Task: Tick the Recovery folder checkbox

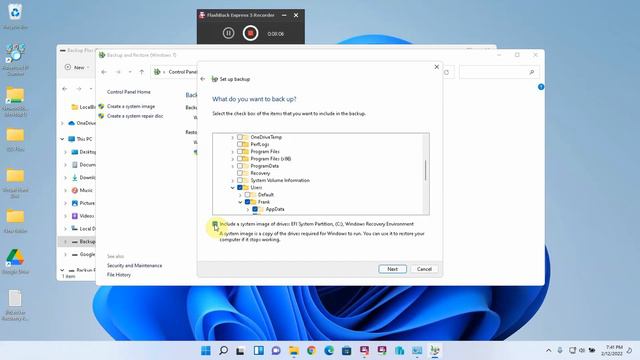Action: tap(240, 173)
